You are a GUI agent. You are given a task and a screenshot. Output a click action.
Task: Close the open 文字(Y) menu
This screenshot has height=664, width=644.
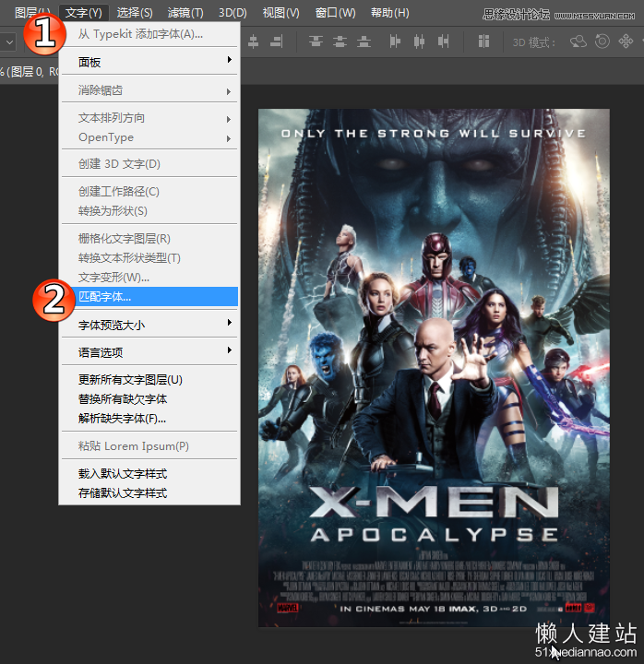(83, 13)
